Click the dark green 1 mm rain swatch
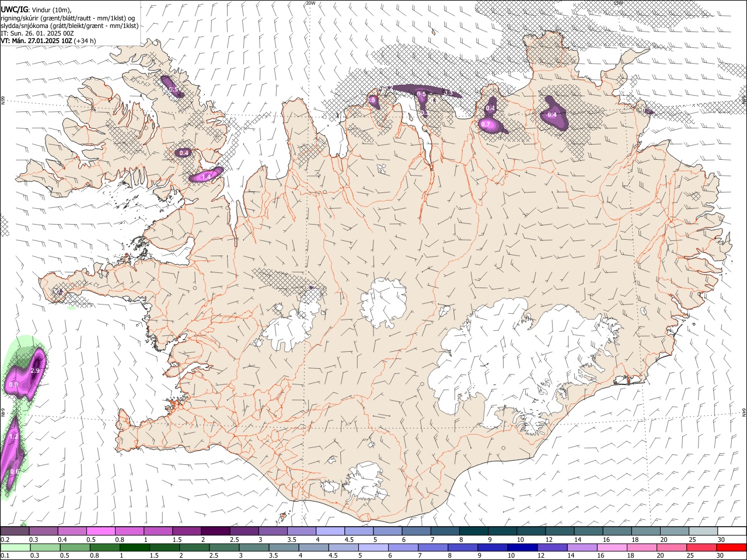This screenshot has height=560, width=747. [x=134, y=548]
